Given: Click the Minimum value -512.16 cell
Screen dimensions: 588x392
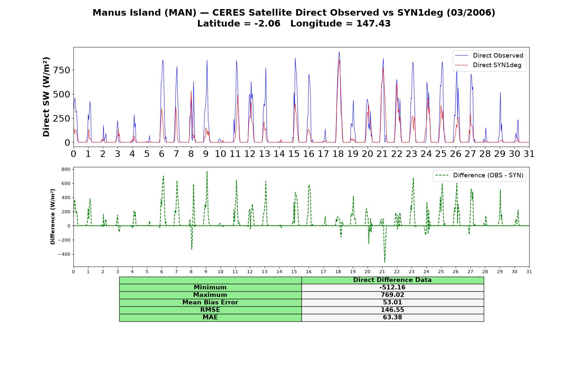Looking at the screenshot, I should [392, 287].
